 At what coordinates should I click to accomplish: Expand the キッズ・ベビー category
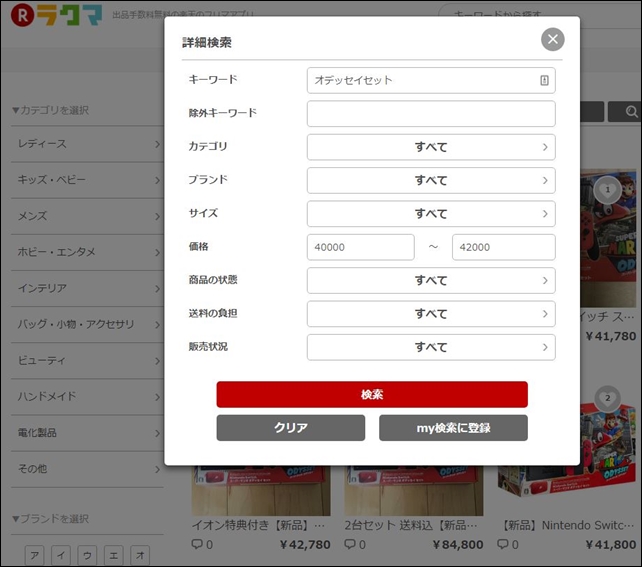coord(87,180)
